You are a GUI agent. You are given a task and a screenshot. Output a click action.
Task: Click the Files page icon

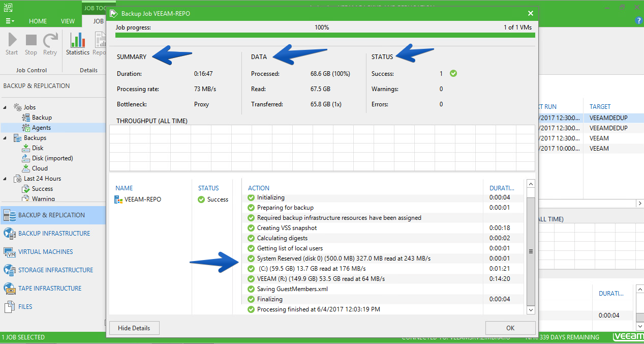click(10, 307)
